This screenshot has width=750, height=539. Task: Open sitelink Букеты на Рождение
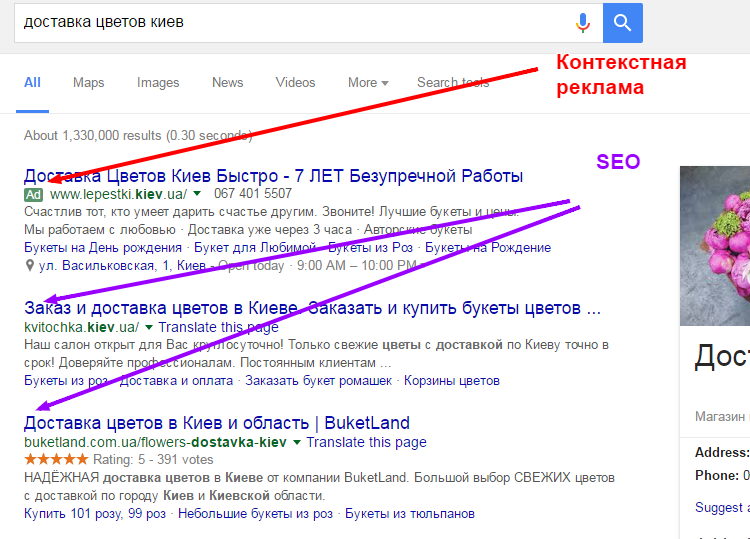click(x=488, y=248)
